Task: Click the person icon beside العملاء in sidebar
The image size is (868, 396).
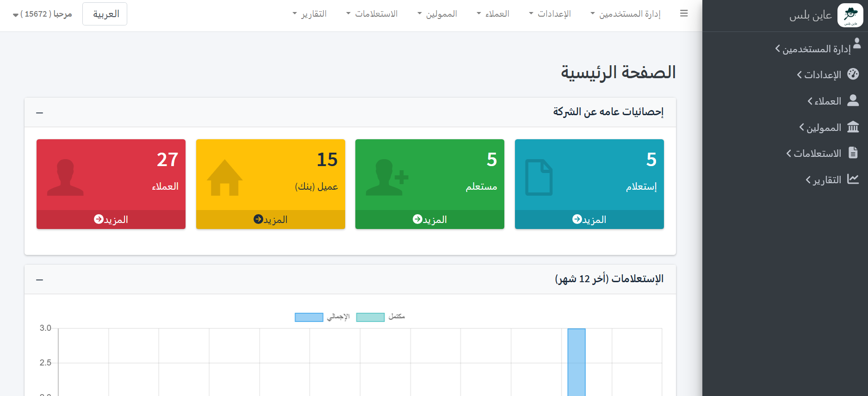Action: tap(853, 100)
